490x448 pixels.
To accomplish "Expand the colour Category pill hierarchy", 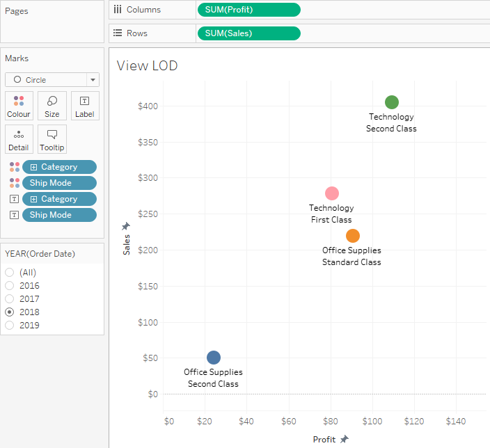I will click(33, 167).
